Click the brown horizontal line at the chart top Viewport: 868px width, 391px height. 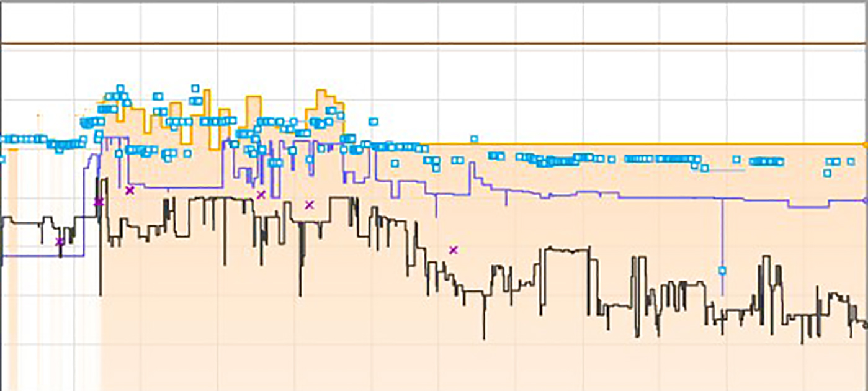pos(434,43)
